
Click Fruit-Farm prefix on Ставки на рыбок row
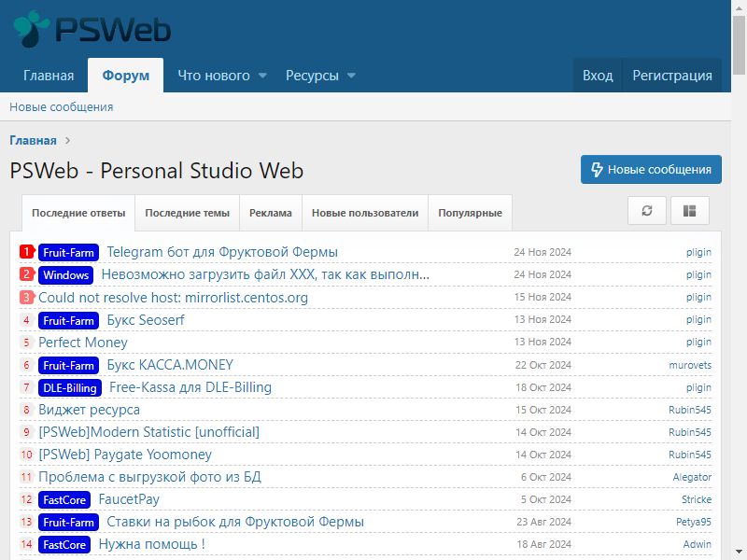(x=68, y=522)
